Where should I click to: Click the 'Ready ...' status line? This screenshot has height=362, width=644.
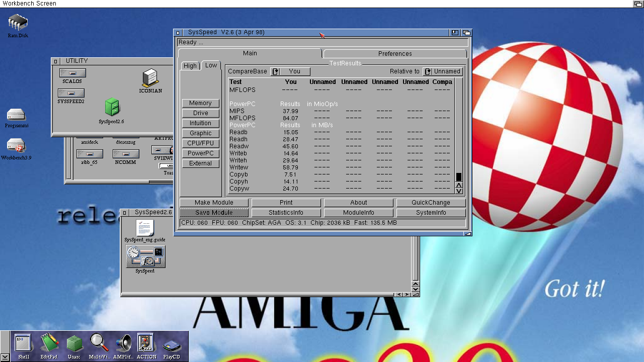pyautogui.click(x=323, y=42)
